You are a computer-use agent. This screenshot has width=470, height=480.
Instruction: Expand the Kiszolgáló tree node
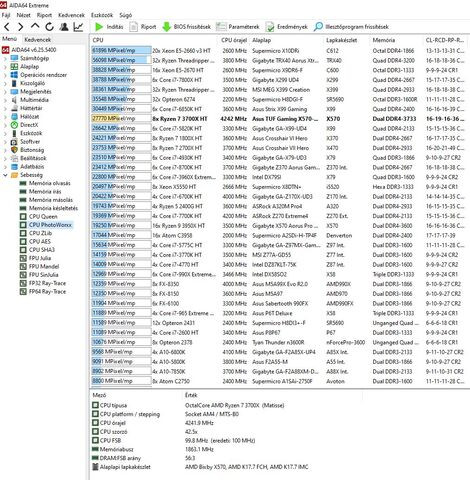[5, 83]
